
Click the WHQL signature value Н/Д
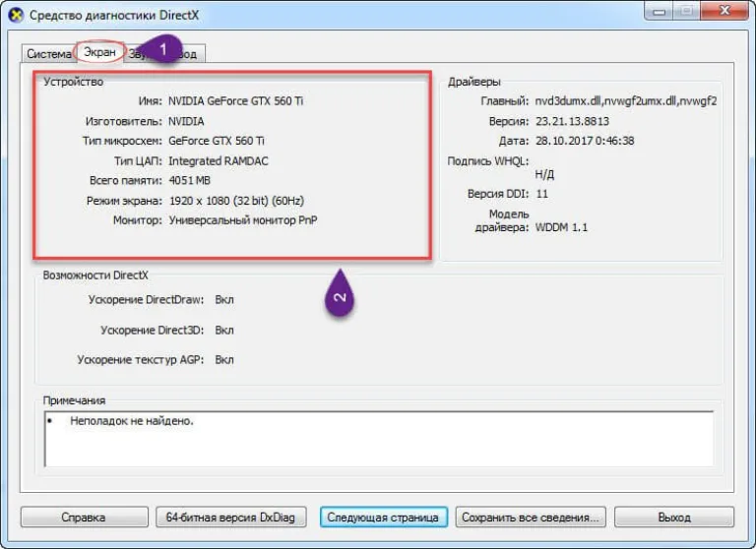544,174
